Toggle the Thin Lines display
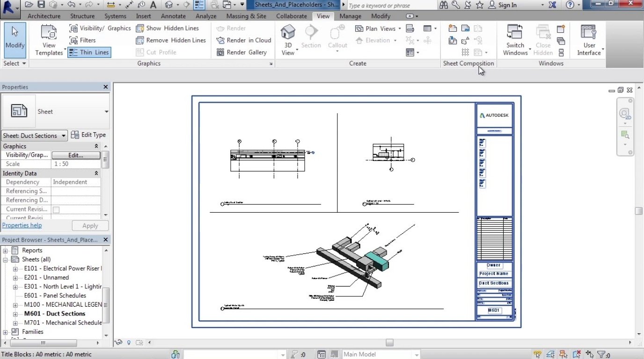This screenshot has height=359, width=644. (x=89, y=52)
